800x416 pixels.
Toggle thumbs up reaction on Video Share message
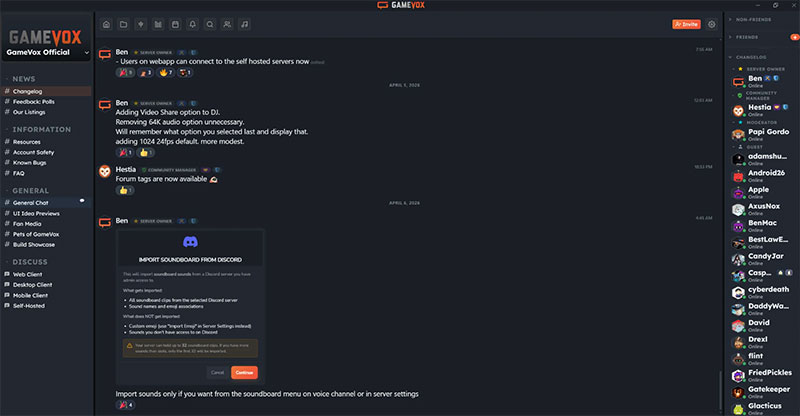tap(146, 152)
